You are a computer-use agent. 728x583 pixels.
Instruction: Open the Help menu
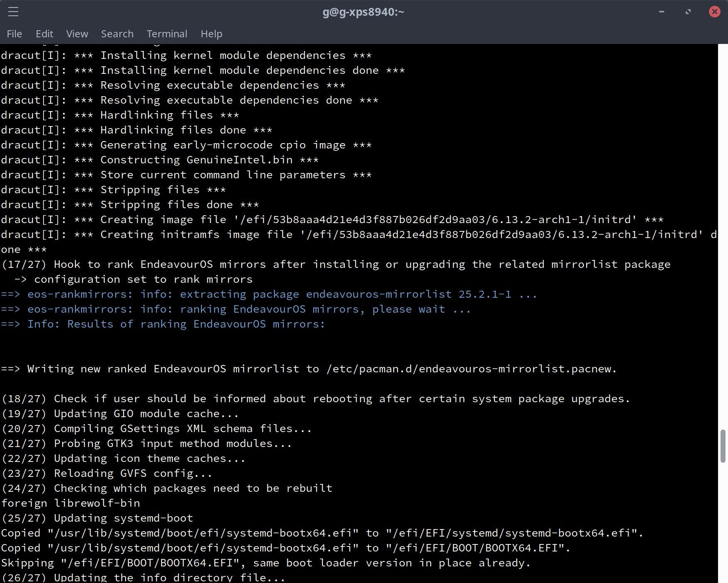pos(211,34)
